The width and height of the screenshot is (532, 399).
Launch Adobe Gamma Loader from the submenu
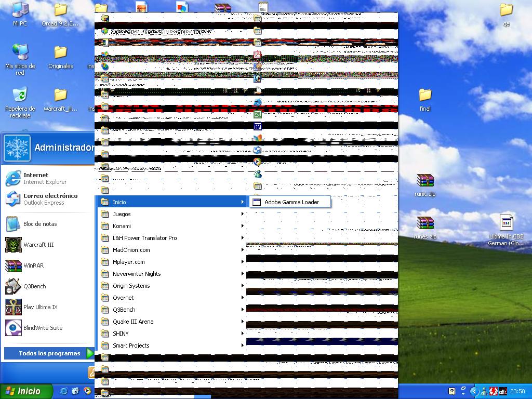290,202
